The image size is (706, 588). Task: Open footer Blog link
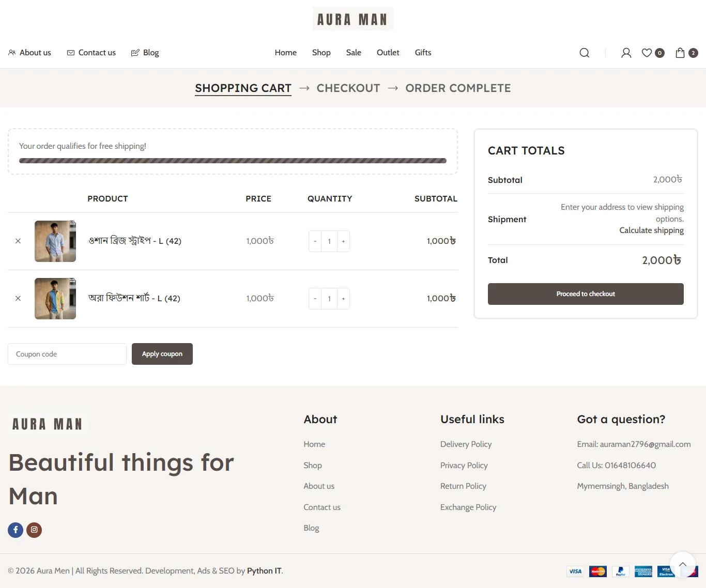point(311,528)
